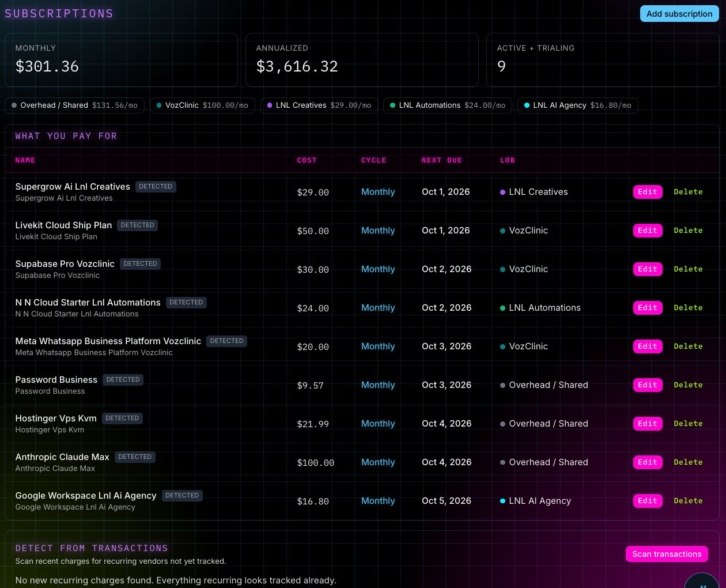Click the $21.99 cost for Hostinger Vps Kvm
Screen dimensions: 726x588
313,424
